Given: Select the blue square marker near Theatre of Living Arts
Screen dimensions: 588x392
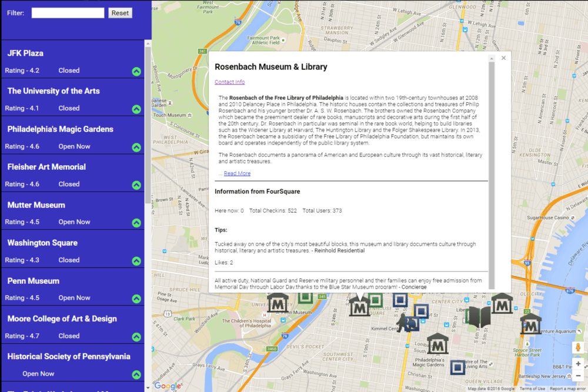Looking at the screenshot, I should pos(457,367).
